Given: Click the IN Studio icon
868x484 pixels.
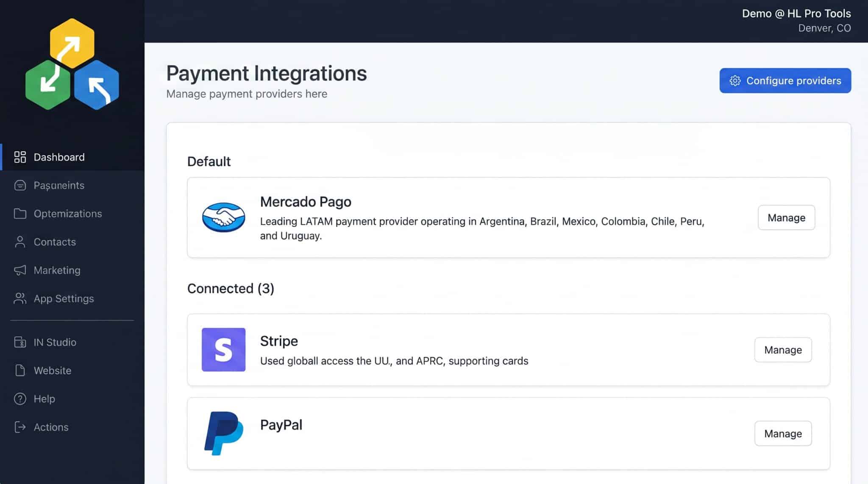Looking at the screenshot, I should coord(20,342).
